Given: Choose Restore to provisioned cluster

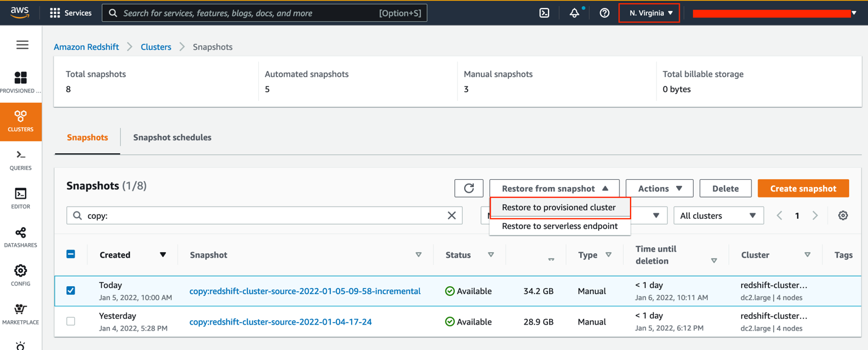Looking at the screenshot, I should (559, 207).
